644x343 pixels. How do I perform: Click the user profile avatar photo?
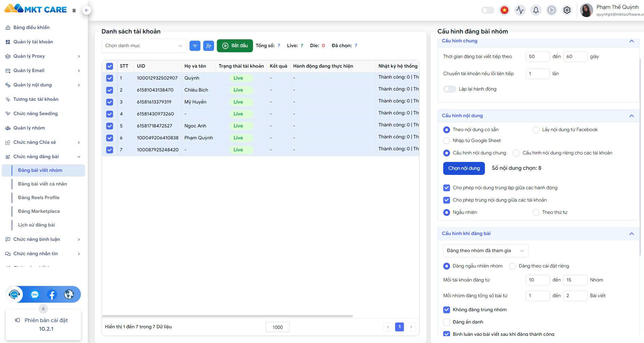point(587,10)
